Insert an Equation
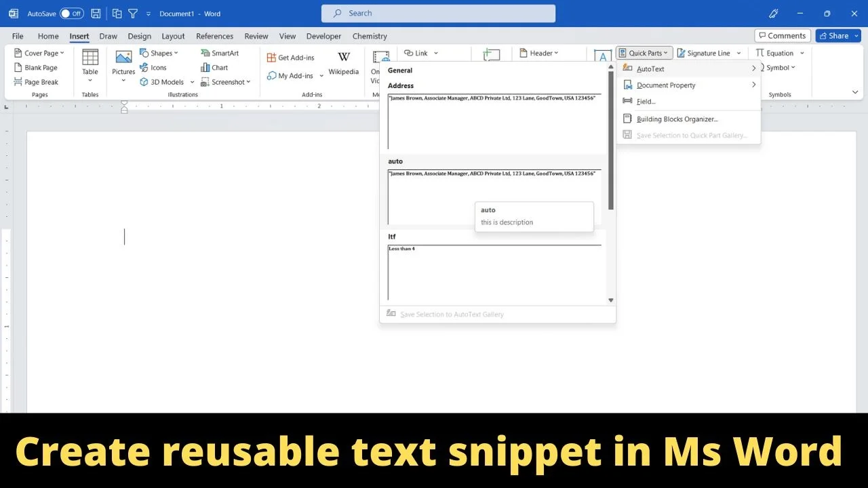This screenshot has height=488, width=868. click(x=774, y=53)
